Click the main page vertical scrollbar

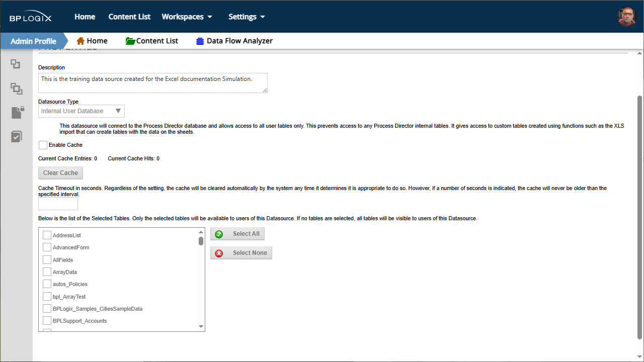640,217
